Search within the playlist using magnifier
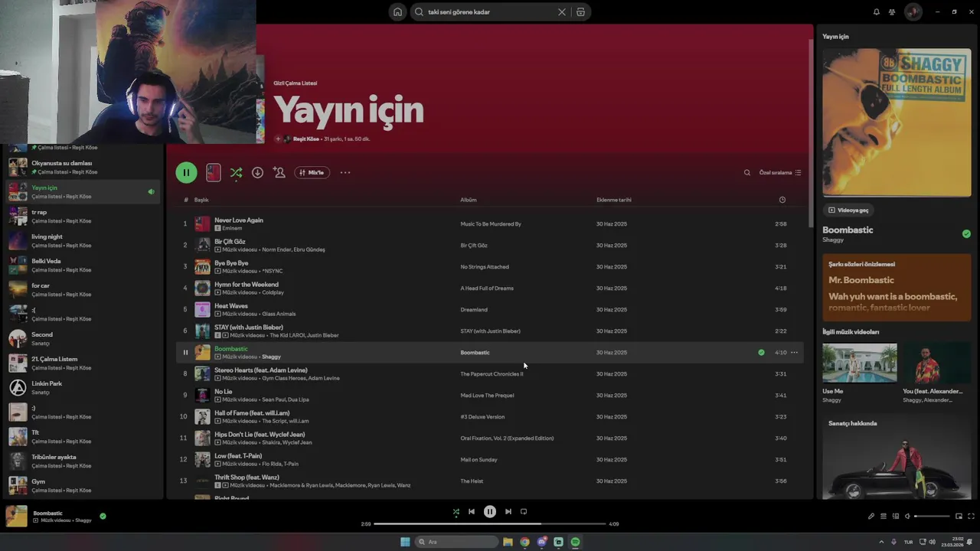The width and height of the screenshot is (980, 551). click(x=747, y=172)
